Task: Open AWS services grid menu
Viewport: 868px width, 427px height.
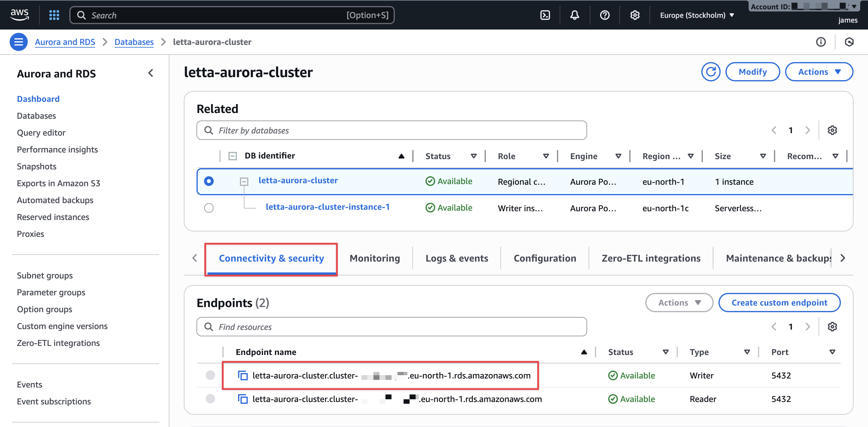Action: pyautogui.click(x=54, y=15)
